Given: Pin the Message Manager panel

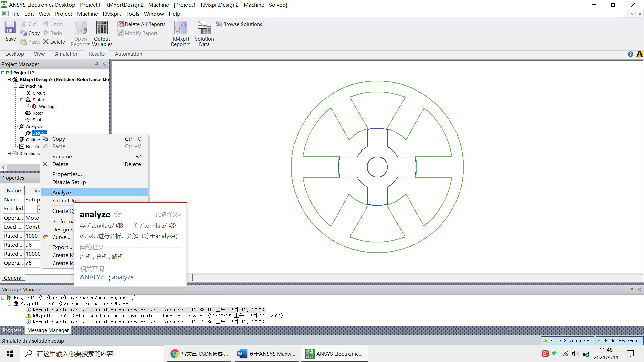Looking at the screenshot, I should coord(632,289).
